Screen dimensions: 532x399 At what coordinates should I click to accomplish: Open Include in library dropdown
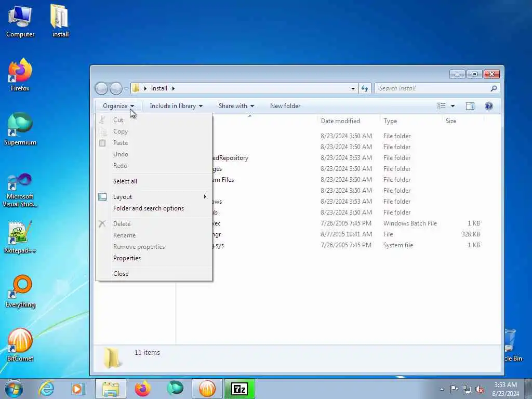pos(176,106)
